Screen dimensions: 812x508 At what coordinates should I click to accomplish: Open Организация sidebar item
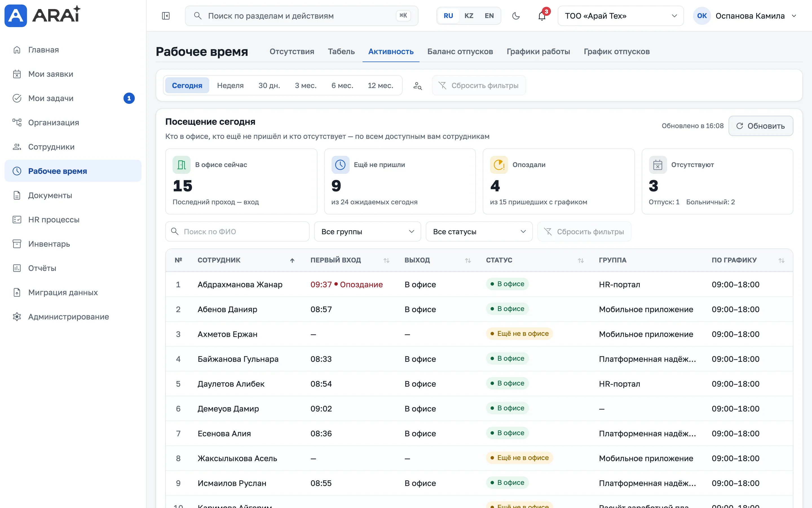(x=73, y=122)
